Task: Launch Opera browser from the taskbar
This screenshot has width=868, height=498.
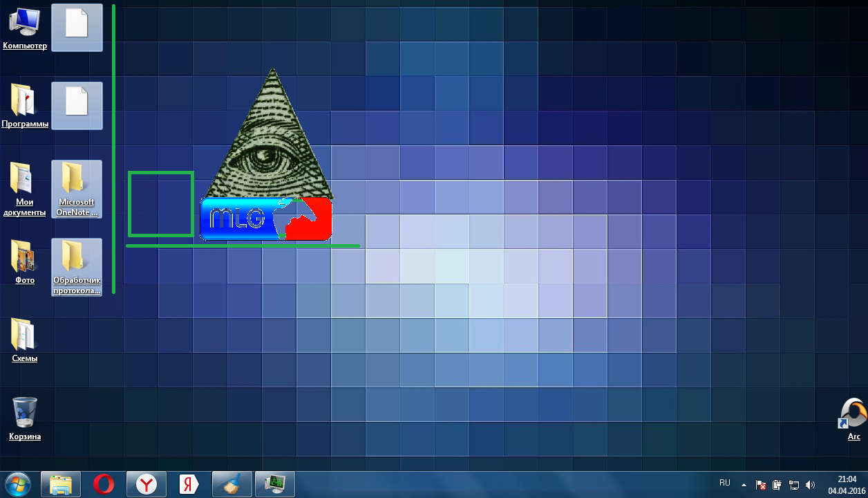Action: point(104,484)
